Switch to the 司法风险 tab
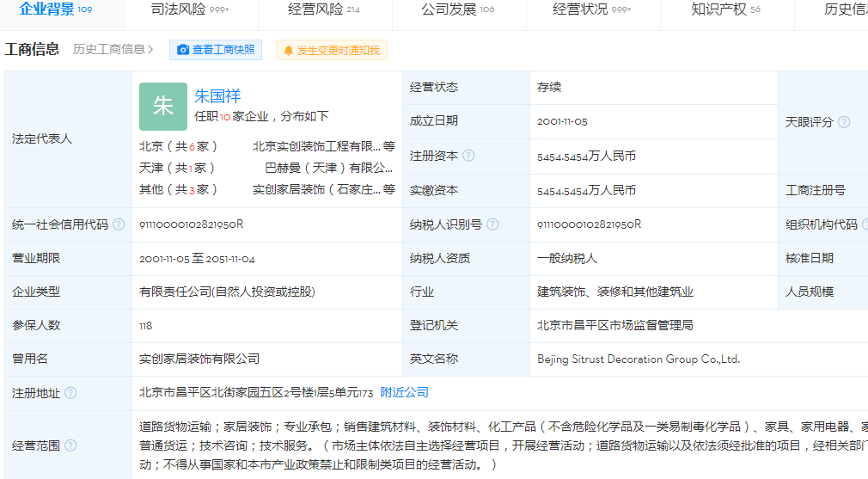This screenshot has width=868, height=479. tap(189, 9)
